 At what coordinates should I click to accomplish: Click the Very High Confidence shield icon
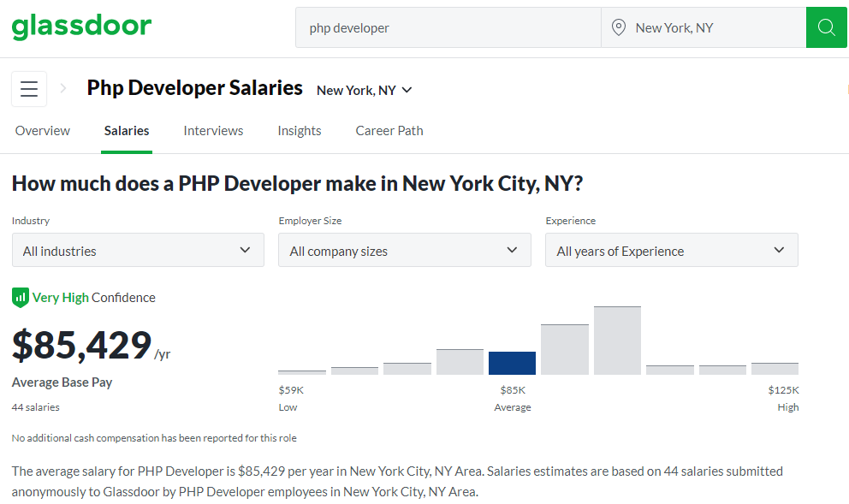20,297
